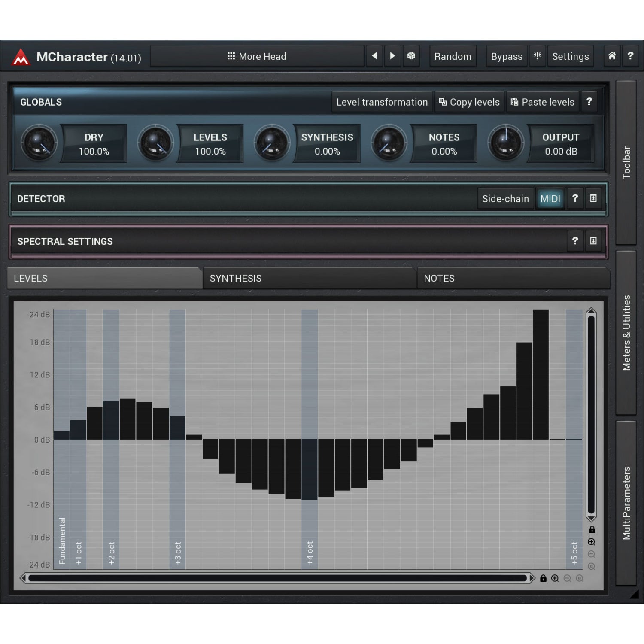Click the Random button
The width and height of the screenshot is (644, 644).
(x=453, y=56)
